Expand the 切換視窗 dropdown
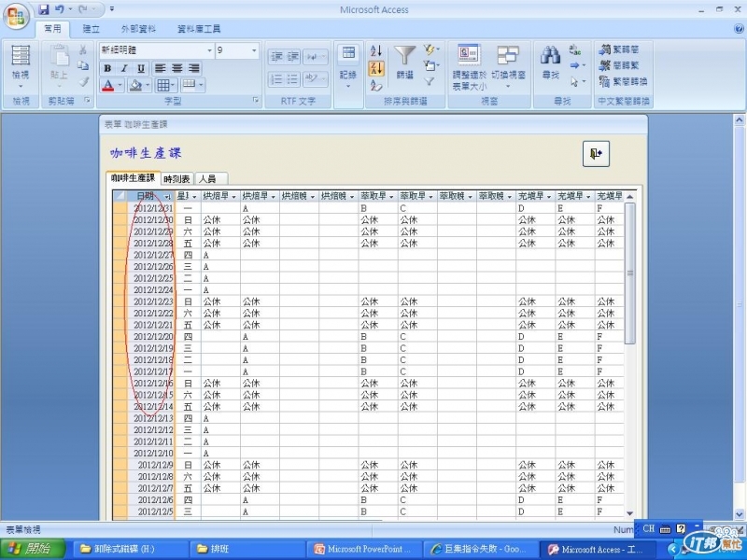 508,87
